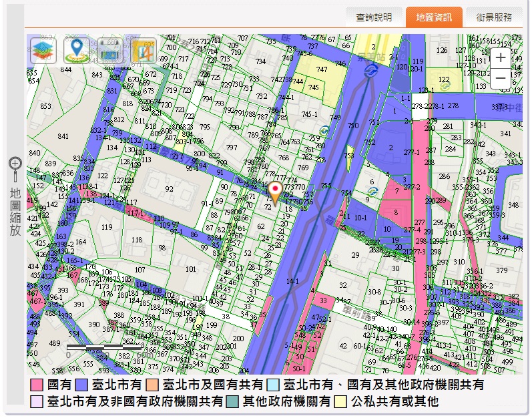Zoom in with the plus button
This screenshot has height=418, width=532.
(501, 58)
